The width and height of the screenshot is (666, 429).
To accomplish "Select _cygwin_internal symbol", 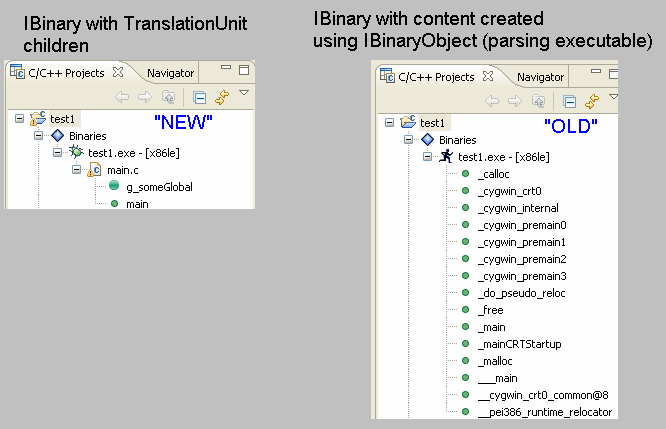I will coord(519,209).
